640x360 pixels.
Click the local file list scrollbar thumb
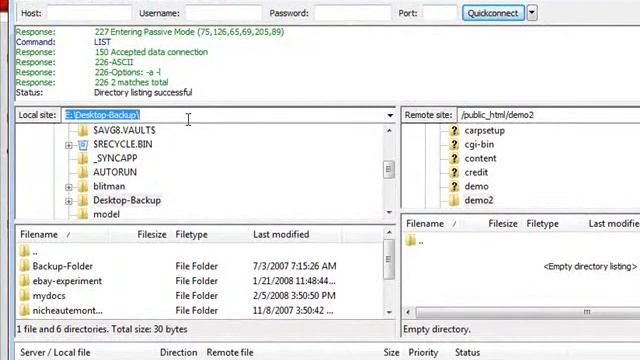(389, 259)
